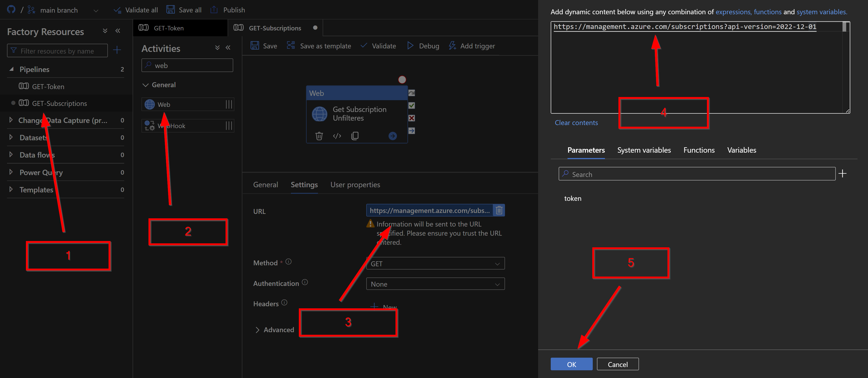Screen dimensions: 868x378
Task: Click the URL field with management.azure.com
Action: point(430,210)
